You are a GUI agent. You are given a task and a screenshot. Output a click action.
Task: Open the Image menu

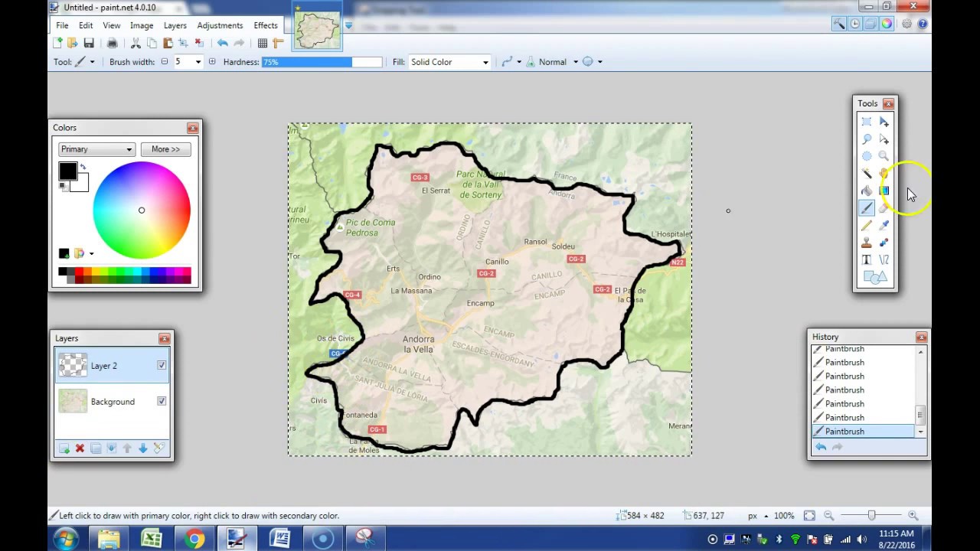142,25
